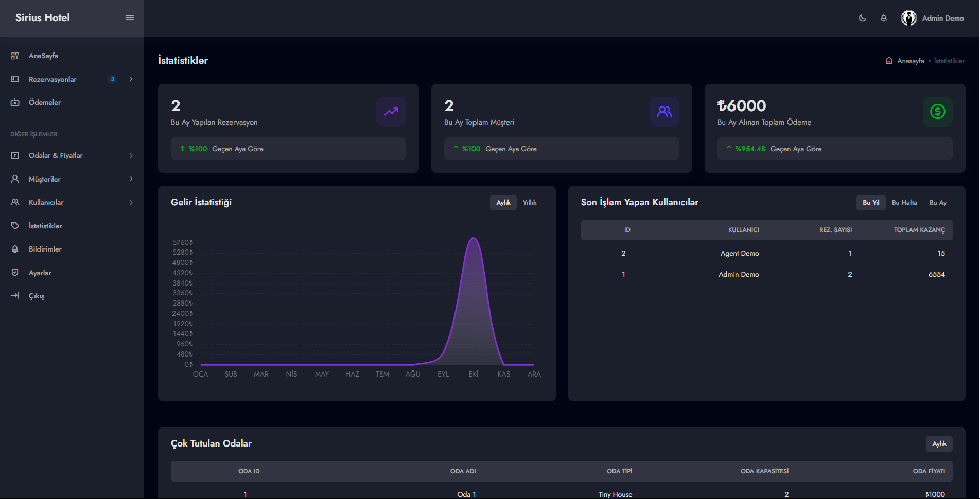
Task: Click the ODA ADI column header
Action: 463,471
